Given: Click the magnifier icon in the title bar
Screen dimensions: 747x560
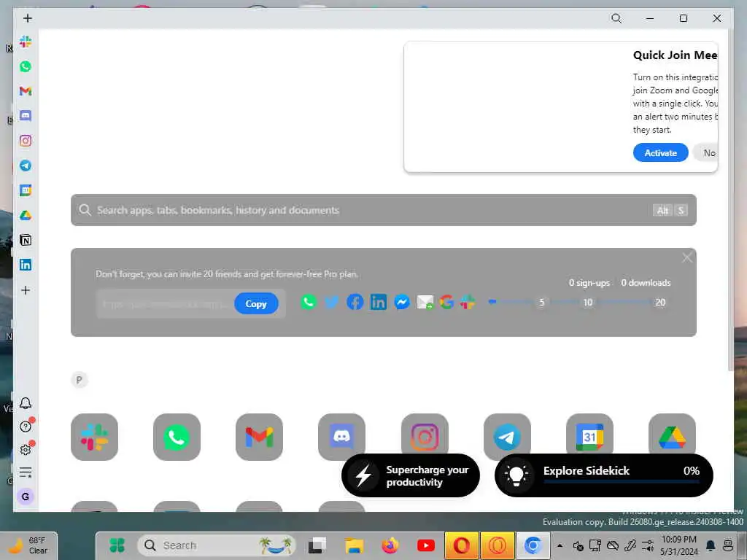Looking at the screenshot, I should (616, 18).
